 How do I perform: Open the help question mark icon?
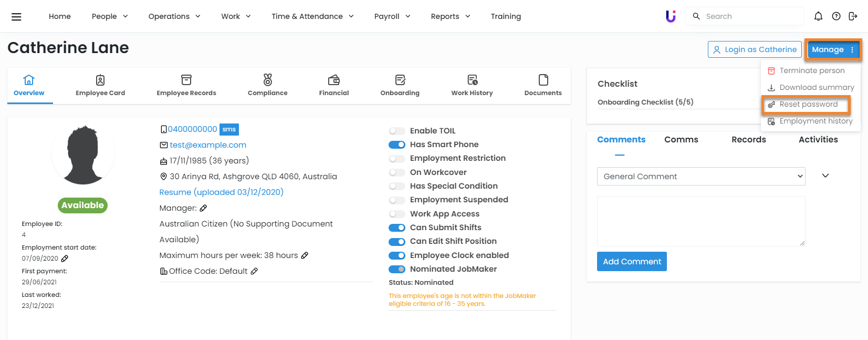click(836, 16)
